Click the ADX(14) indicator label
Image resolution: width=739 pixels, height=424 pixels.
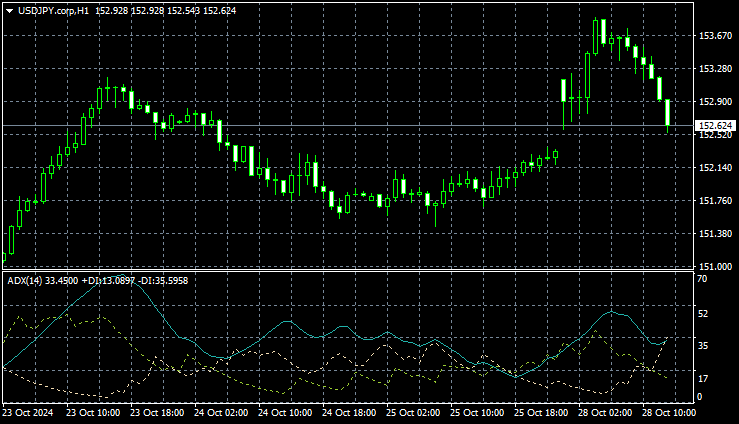point(26,280)
